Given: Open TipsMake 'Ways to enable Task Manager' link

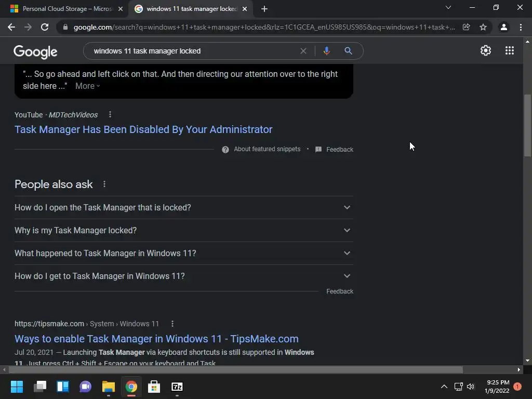Looking at the screenshot, I should [156, 339].
